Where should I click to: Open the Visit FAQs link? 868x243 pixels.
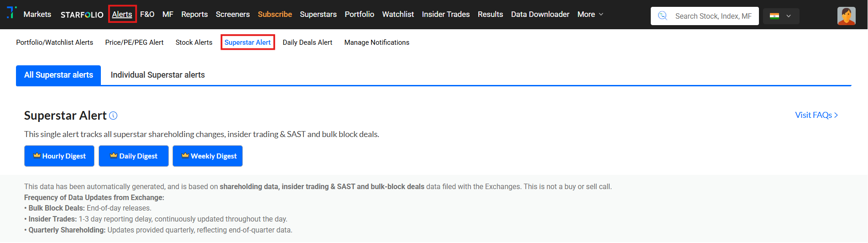coord(816,115)
